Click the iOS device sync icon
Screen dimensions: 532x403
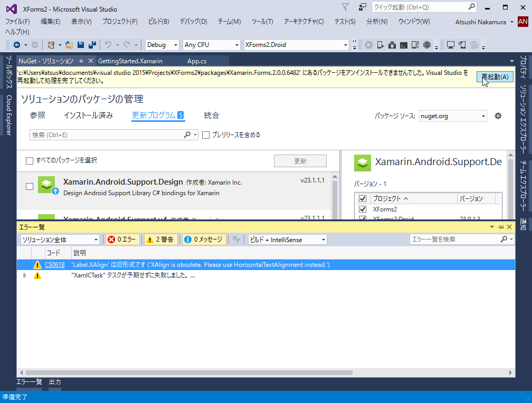click(462, 45)
